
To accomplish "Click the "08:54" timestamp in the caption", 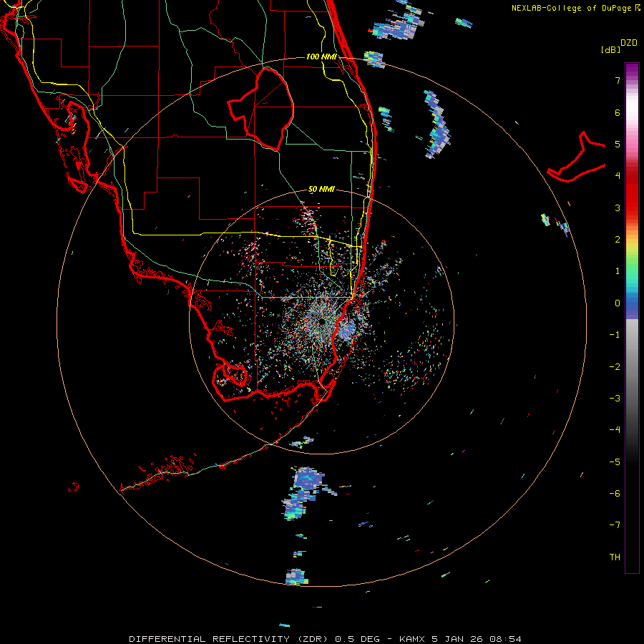I will coord(506,639).
